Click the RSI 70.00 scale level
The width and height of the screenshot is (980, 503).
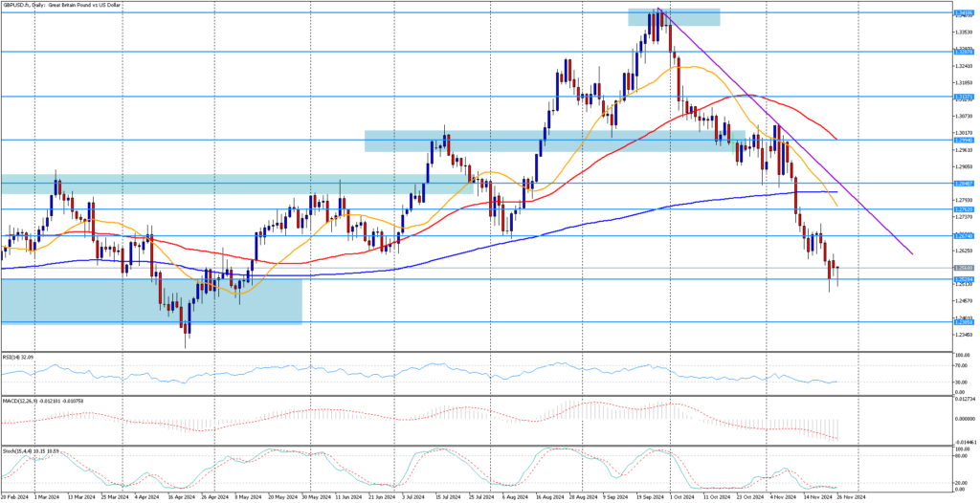point(961,364)
